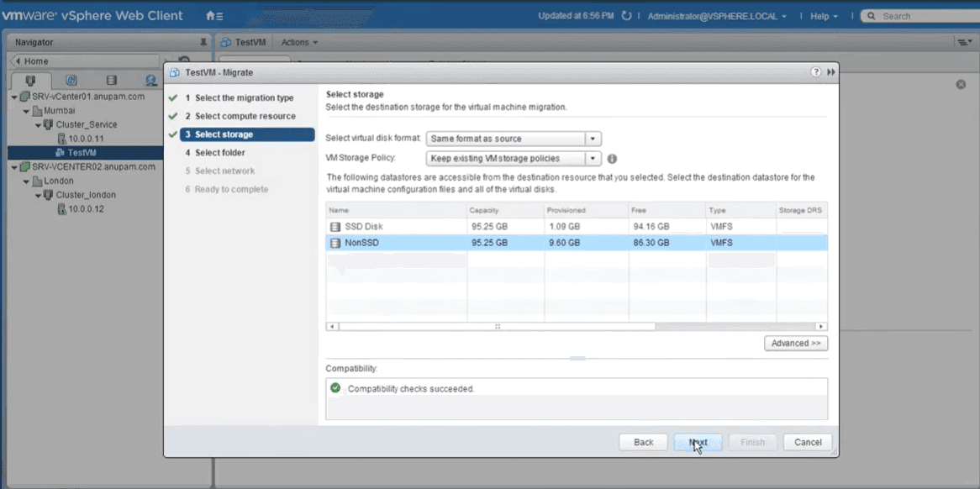Sort by the Capacity column header
The image size is (980, 489).
(505, 210)
